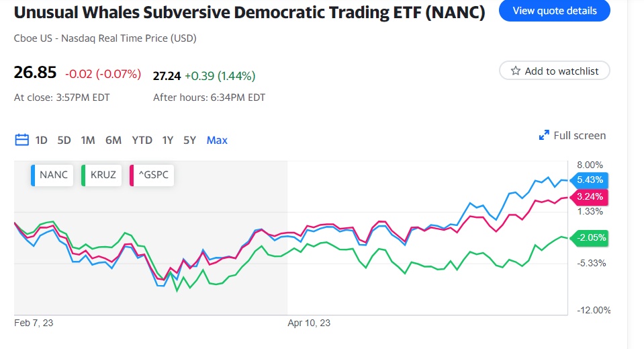Click the star icon to add to watchlist
Viewport: 644px width, 349px height.
pos(516,71)
